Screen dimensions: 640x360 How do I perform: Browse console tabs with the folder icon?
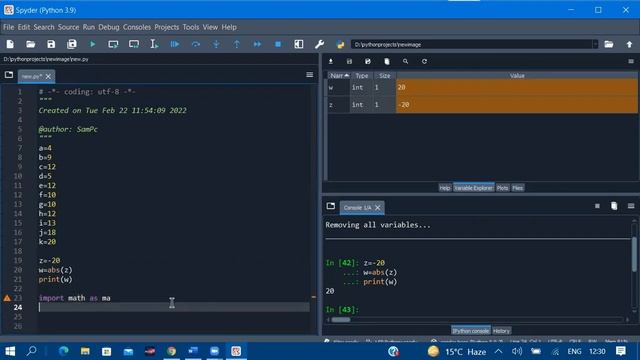(x=331, y=206)
